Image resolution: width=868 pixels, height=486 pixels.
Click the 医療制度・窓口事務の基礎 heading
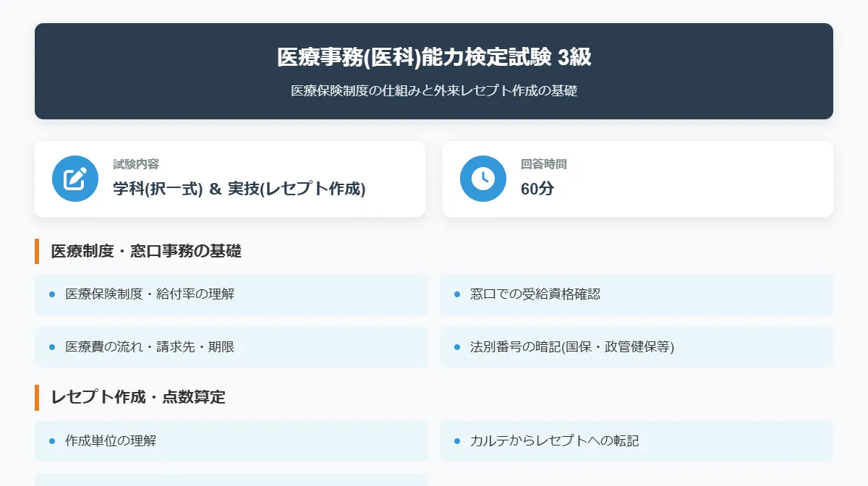point(146,251)
